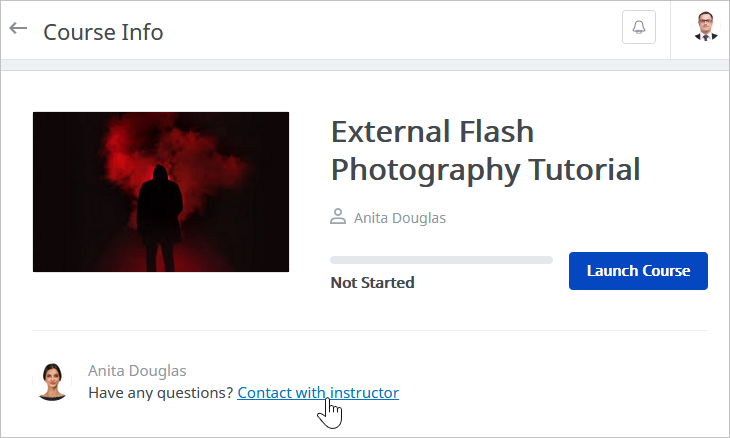730x438 pixels.
Task: Click the 'Have any questions?' text
Action: pyautogui.click(x=161, y=393)
